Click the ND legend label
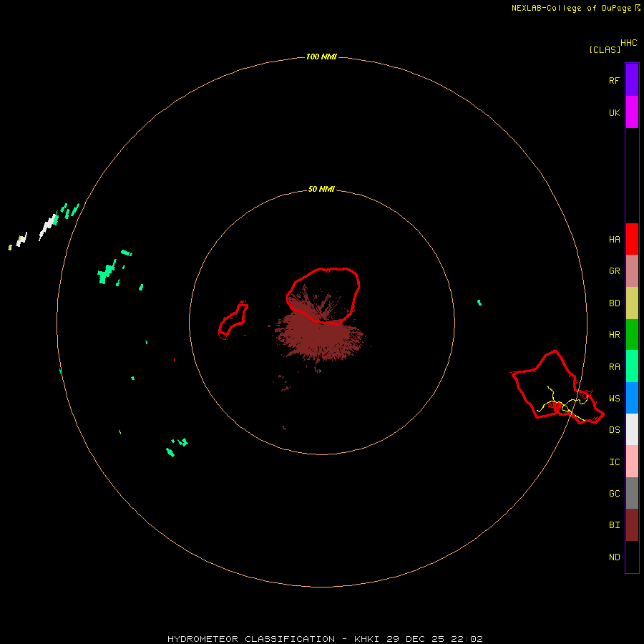The height and width of the screenshot is (644, 644). pyautogui.click(x=614, y=557)
